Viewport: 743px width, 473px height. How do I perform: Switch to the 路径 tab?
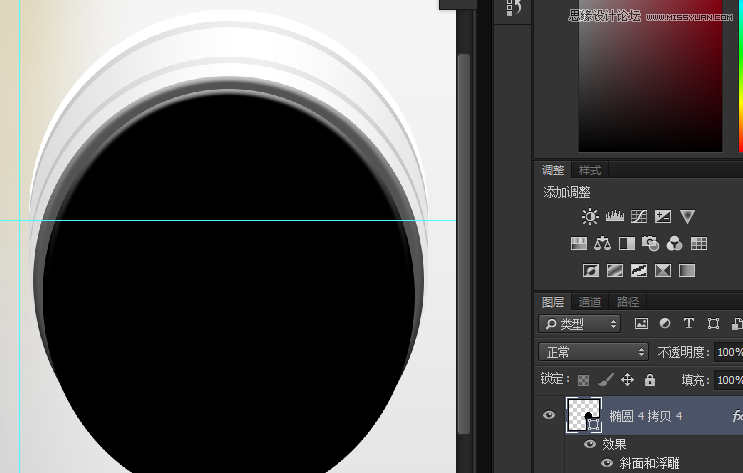628,302
